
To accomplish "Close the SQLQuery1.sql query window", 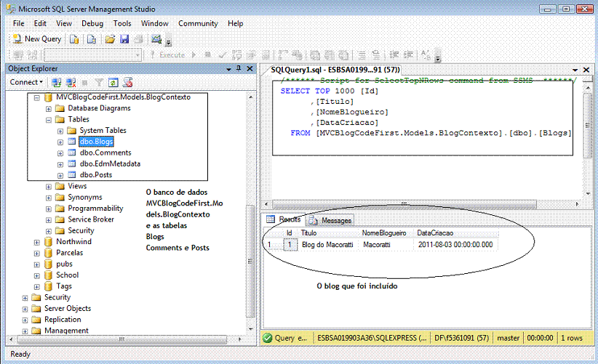I will tap(586, 70).
